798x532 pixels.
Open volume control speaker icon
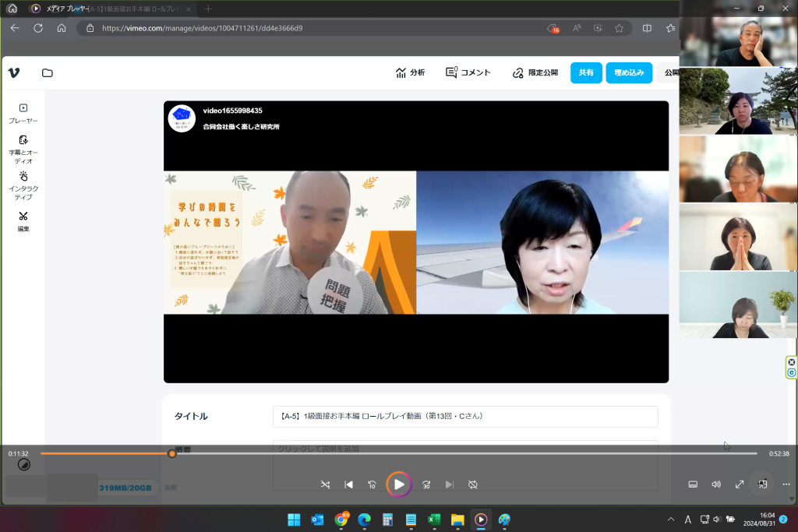pos(716,484)
